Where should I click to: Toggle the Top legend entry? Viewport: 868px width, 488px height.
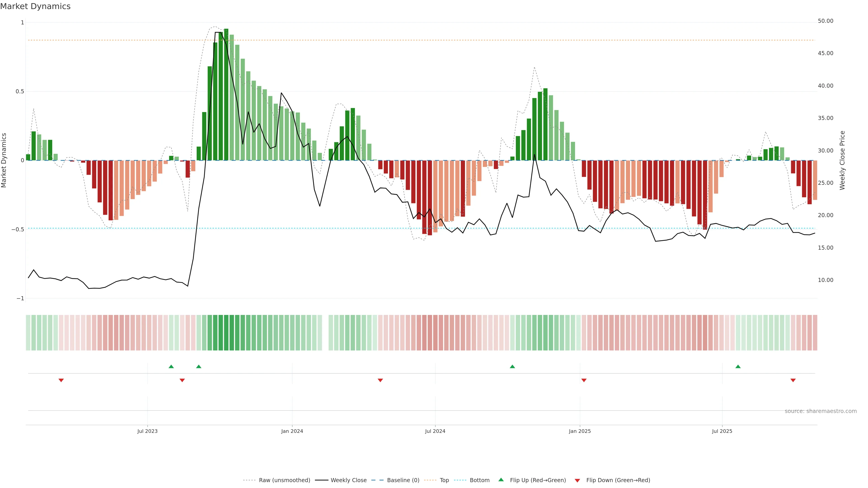point(444,480)
